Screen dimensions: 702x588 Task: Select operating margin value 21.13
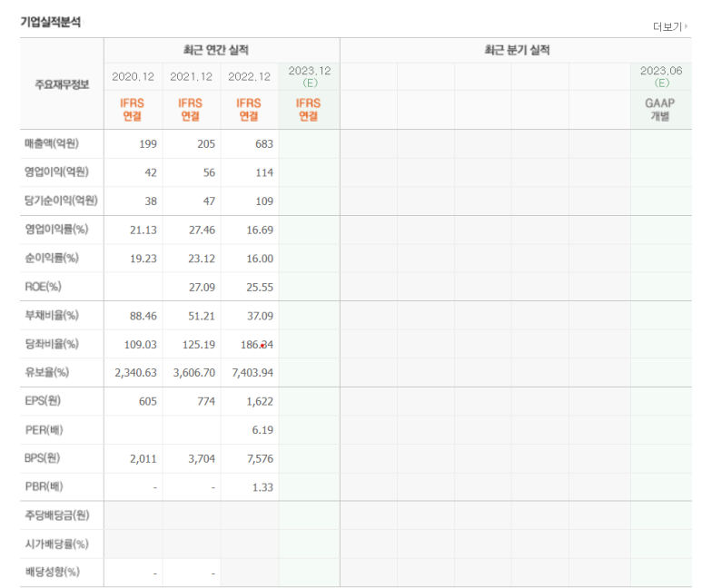tap(143, 230)
